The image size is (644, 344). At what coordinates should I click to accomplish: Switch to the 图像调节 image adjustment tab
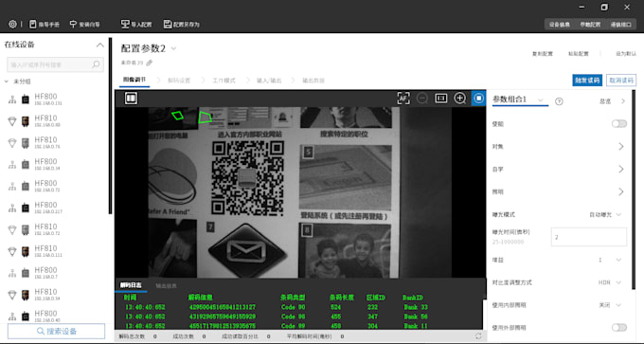tap(134, 80)
